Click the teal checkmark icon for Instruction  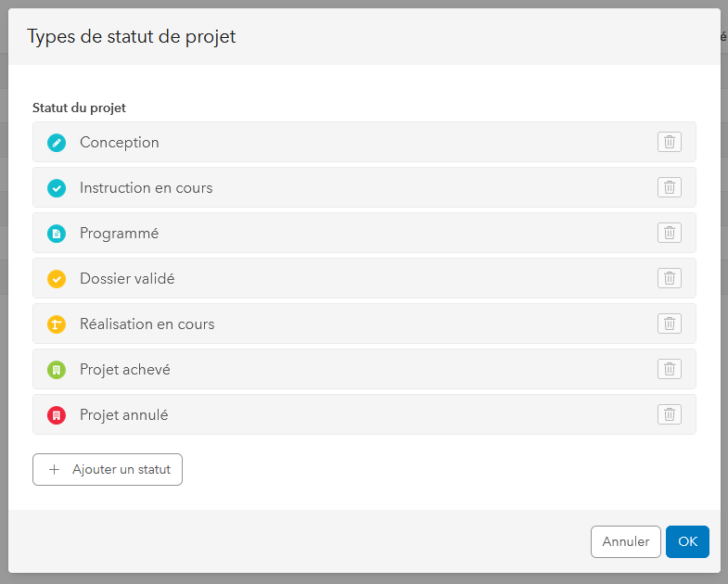[x=57, y=188]
